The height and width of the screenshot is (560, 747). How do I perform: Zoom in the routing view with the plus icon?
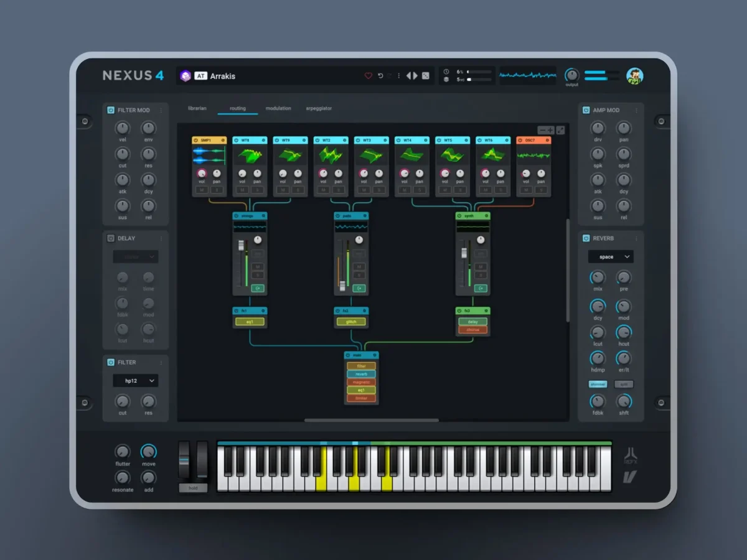550,130
